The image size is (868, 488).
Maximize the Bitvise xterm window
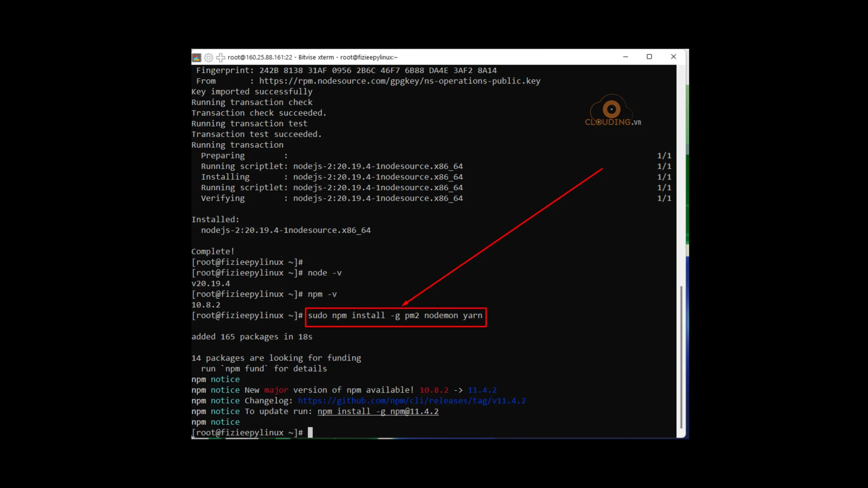(x=649, y=57)
